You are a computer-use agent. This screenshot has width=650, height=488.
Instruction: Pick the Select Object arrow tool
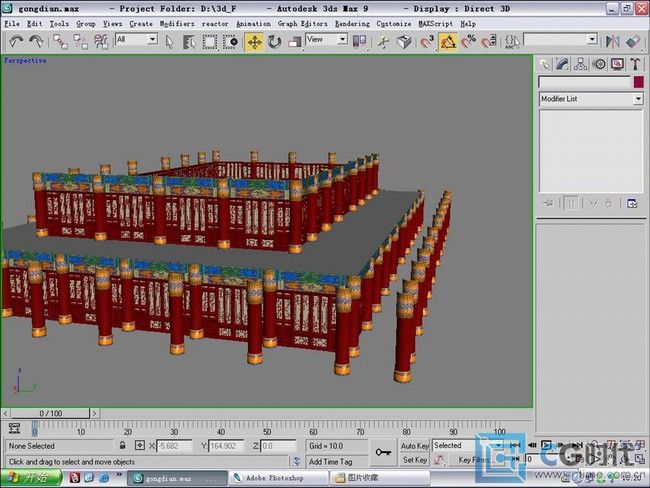point(169,42)
